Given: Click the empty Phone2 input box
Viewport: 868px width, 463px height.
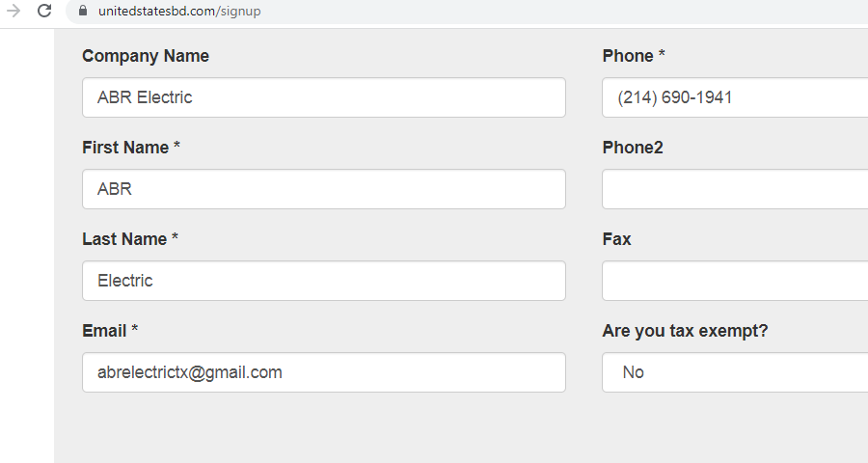Looking at the screenshot, I should click(733, 189).
